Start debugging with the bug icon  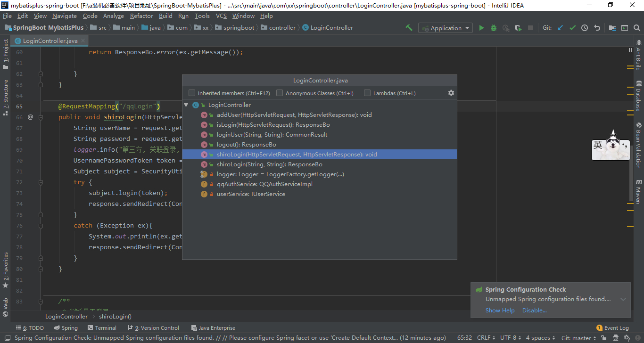point(494,28)
